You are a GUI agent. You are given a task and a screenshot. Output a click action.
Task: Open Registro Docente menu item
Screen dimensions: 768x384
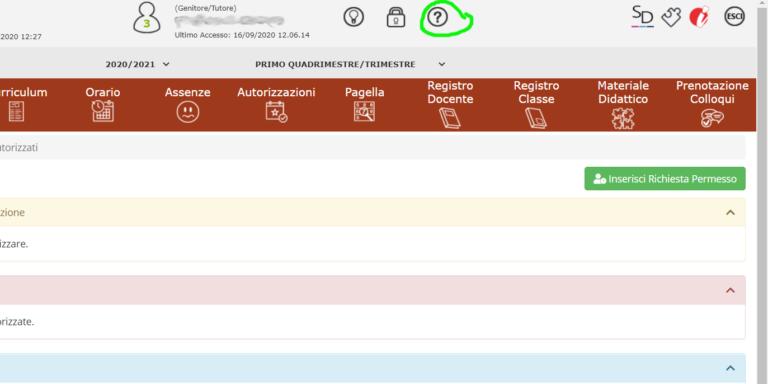click(450, 104)
